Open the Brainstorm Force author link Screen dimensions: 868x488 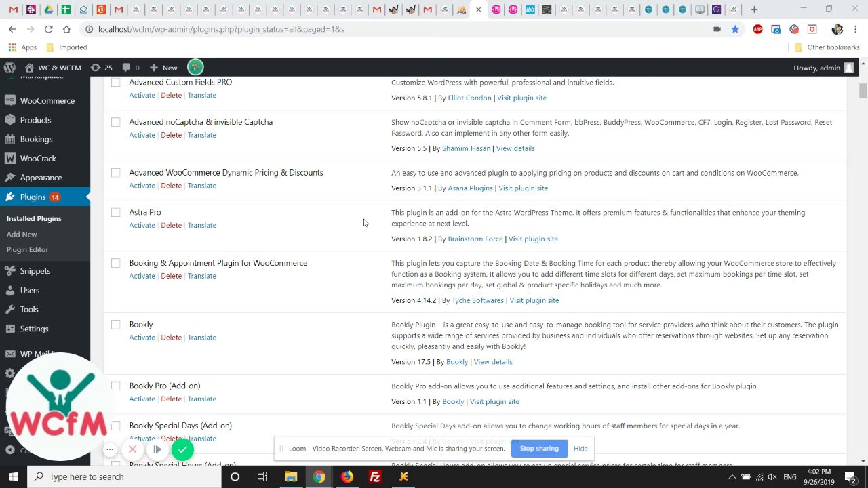475,239
